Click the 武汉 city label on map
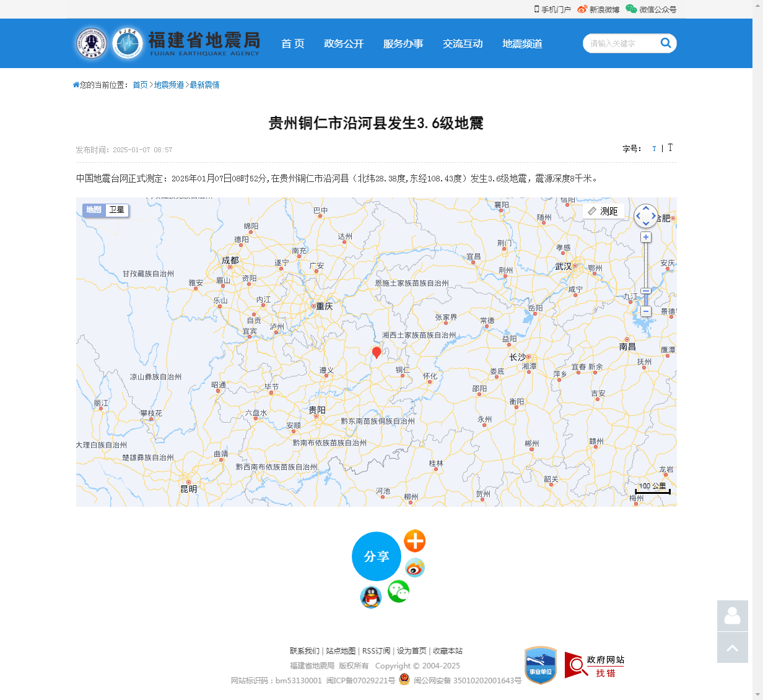Screen dimensions: 763x700 point(564,266)
